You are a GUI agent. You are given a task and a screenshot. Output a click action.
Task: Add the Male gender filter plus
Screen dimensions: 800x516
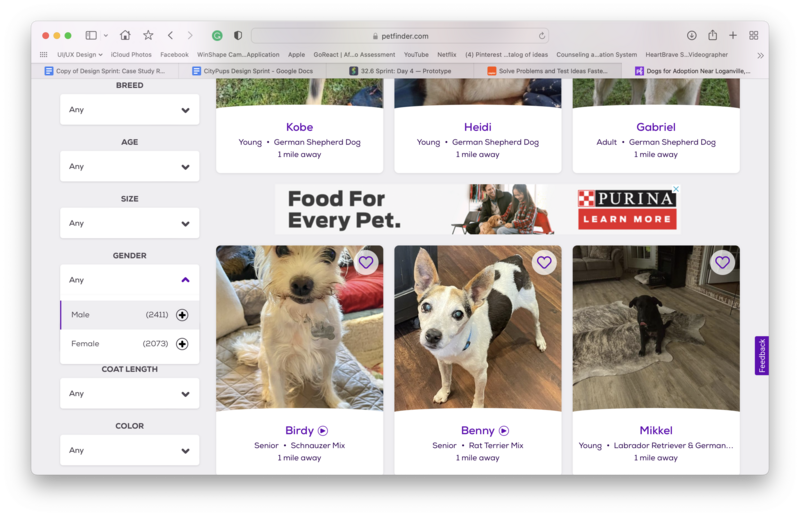pos(182,315)
